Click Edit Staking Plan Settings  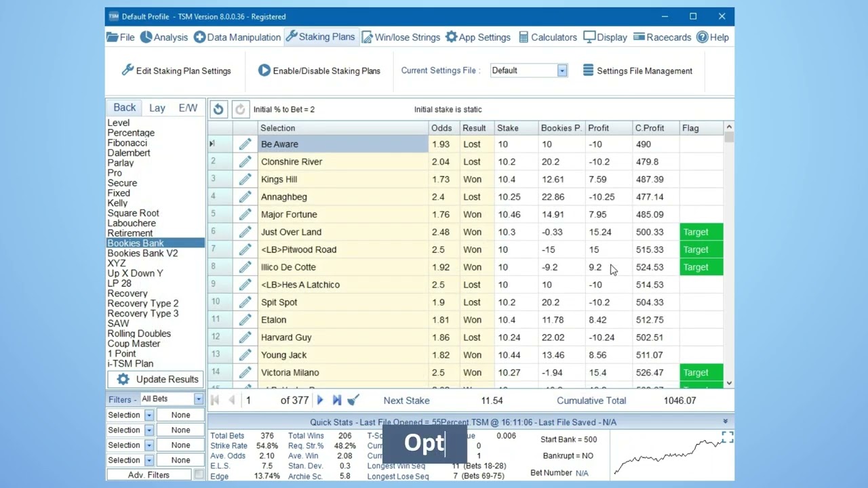tap(176, 70)
